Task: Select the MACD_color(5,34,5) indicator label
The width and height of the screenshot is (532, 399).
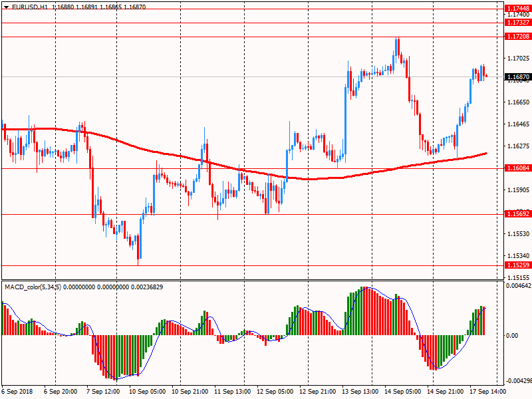Action: (33, 287)
